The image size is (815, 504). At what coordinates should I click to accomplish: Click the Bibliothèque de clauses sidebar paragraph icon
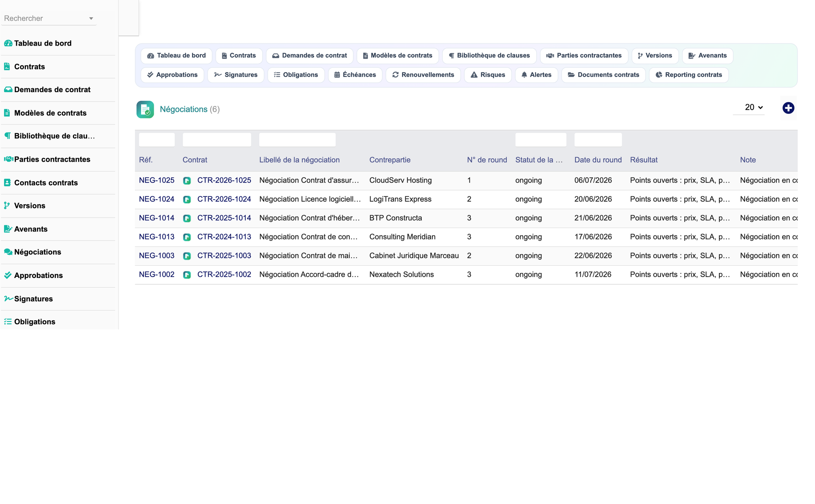(x=7, y=136)
